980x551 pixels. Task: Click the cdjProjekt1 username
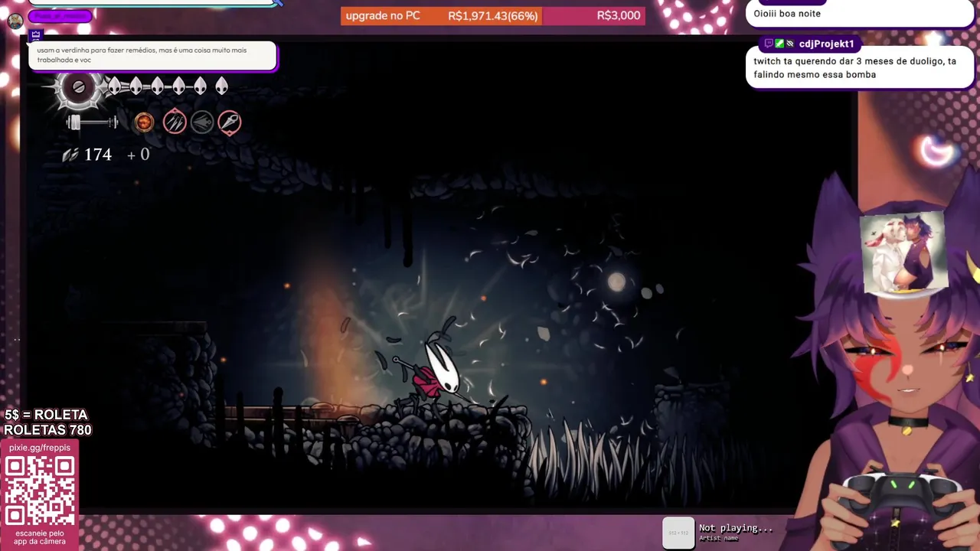[x=826, y=44]
